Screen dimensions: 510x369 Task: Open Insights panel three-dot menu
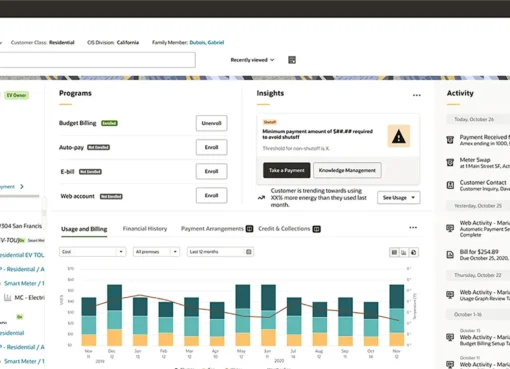coord(416,95)
